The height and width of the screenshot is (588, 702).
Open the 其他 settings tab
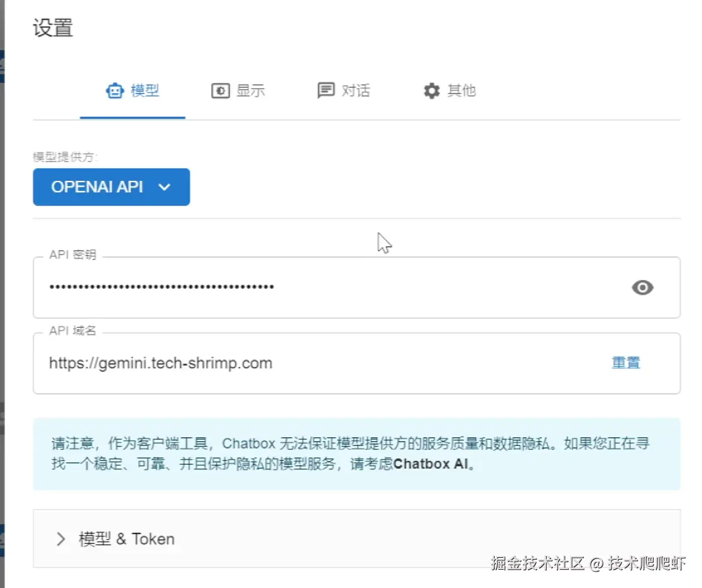pyautogui.click(x=449, y=91)
